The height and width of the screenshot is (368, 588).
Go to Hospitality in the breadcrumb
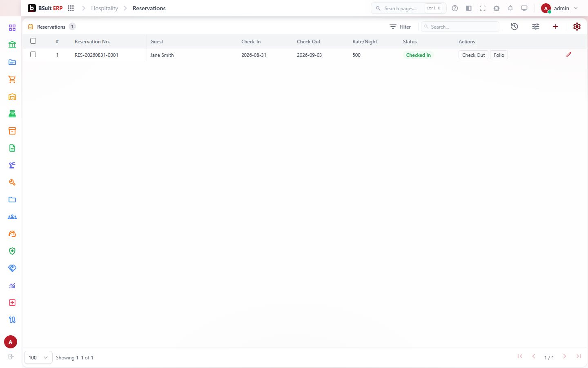(105, 8)
